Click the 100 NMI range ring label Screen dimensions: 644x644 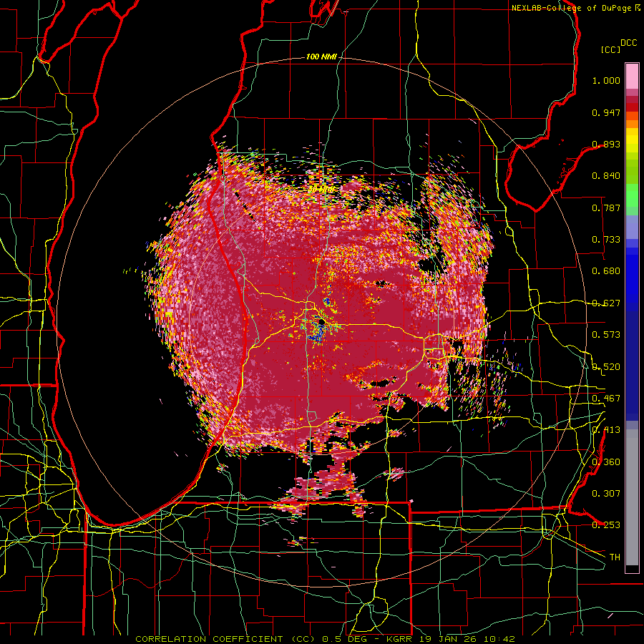321,57
